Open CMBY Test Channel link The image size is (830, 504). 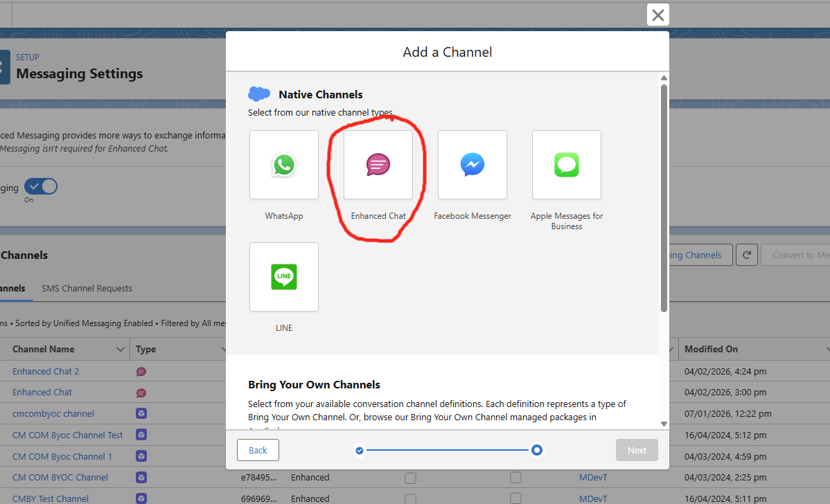51,498
